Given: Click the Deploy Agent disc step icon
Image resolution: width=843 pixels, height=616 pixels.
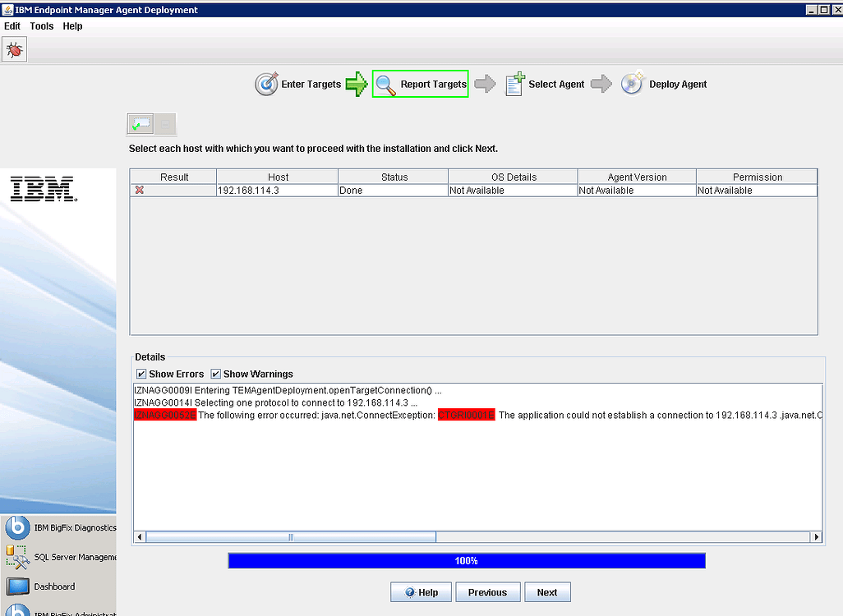Looking at the screenshot, I should point(632,84).
